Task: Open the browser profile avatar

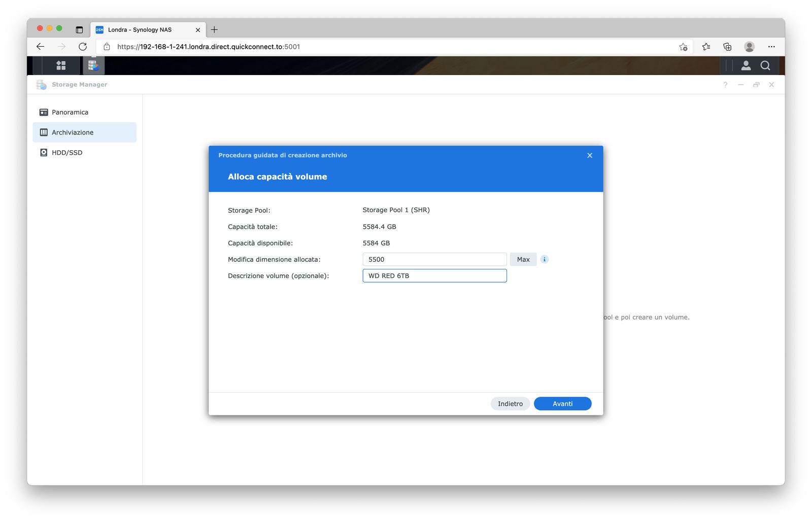Action: pyautogui.click(x=749, y=47)
